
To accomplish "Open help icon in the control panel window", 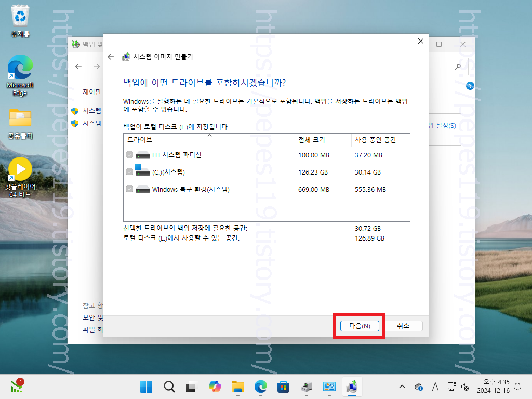I will (470, 86).
